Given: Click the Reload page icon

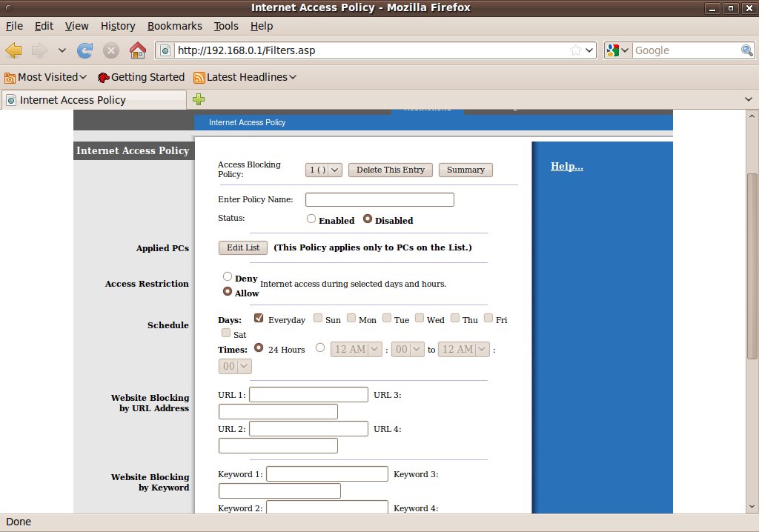Looking at the screenshot, I should (85, 50).
